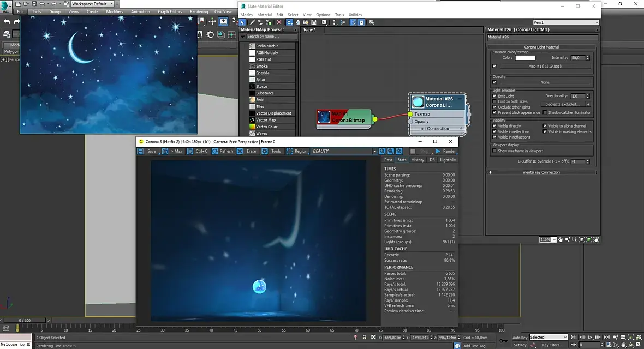Click the Save icon in Corona frame buffer
Image resolution: width=644 pixels, height=349 pixels.
(x=141, y=151)
